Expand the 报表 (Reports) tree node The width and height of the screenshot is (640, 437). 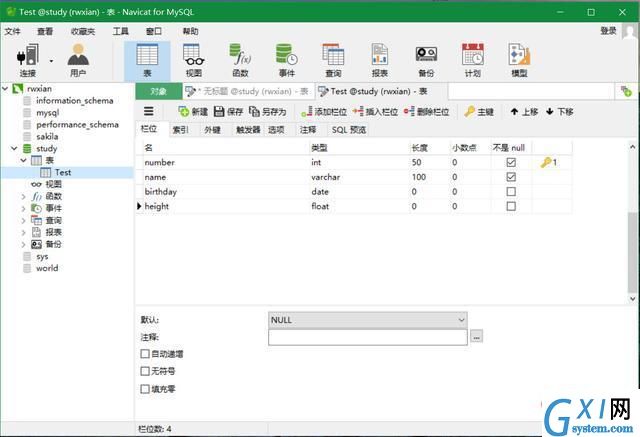pos(23,232)
